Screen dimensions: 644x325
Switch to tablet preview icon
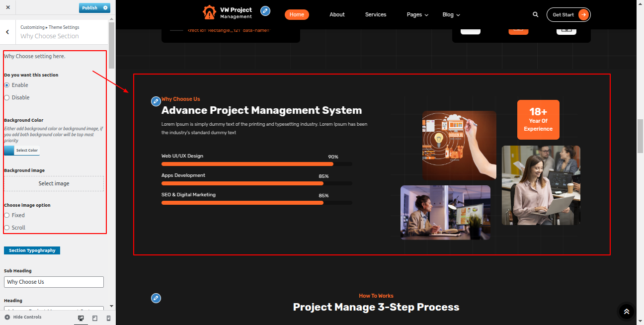click(95, 318)
